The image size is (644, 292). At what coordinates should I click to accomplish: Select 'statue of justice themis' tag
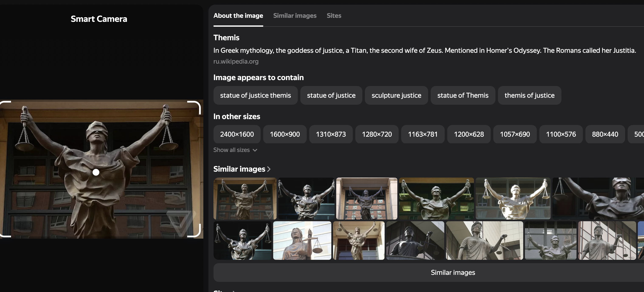255,95
